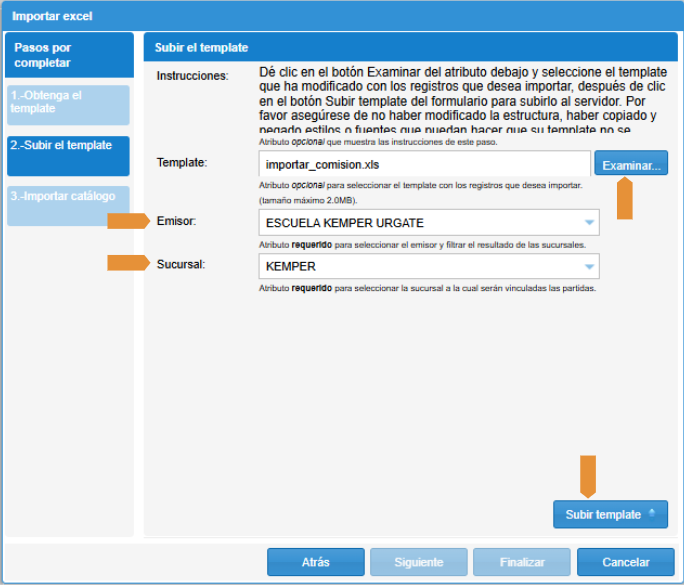Click the orange arrow below Examinar button
This screenshot has width=684, height=586.
pos(625,197)
